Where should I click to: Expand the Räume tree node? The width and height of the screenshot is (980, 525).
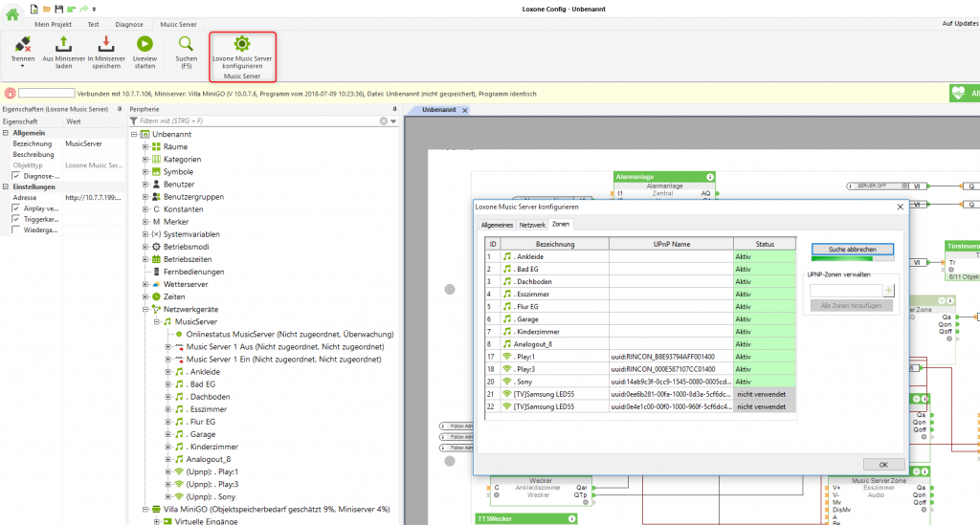(x=145, y=147)
